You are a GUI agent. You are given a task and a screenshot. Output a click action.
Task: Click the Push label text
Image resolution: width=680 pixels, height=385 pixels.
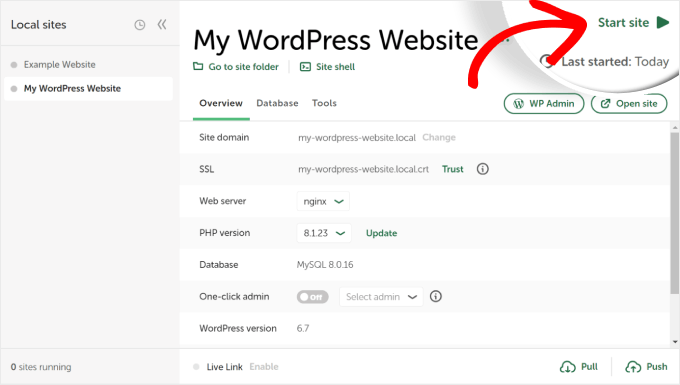pos(657,367)
